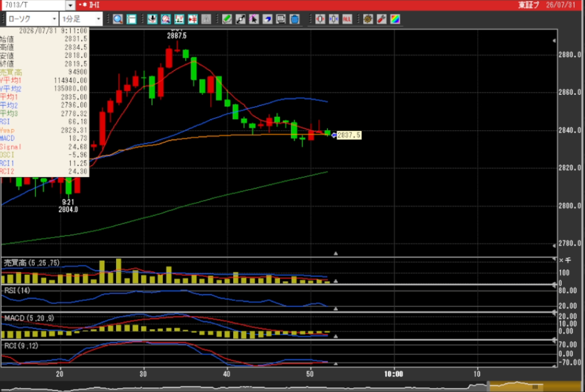The width and height of the screenshot is (585, 392).
Task: Click the triangle marker under 売買高 panel
Action: 336,281
